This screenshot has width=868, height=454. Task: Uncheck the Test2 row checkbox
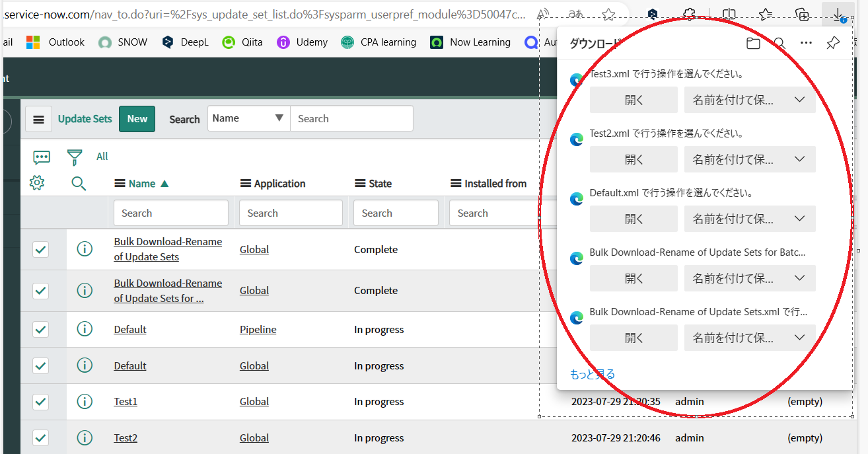point(40,437)
